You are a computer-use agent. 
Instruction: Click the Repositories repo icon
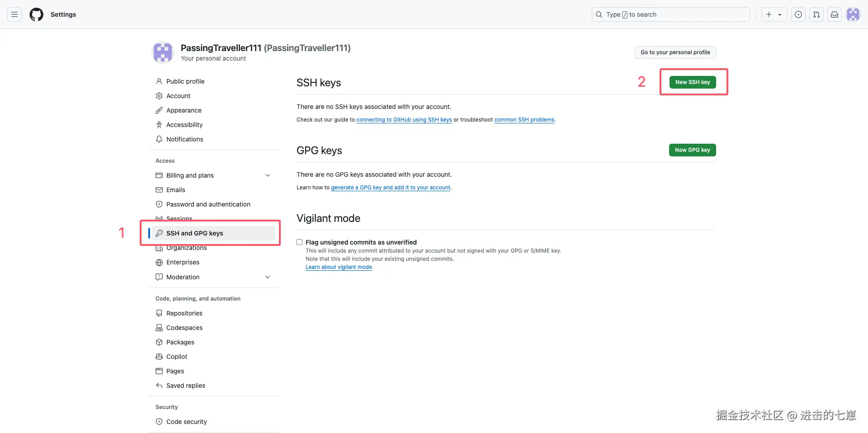tap(159, 313)
